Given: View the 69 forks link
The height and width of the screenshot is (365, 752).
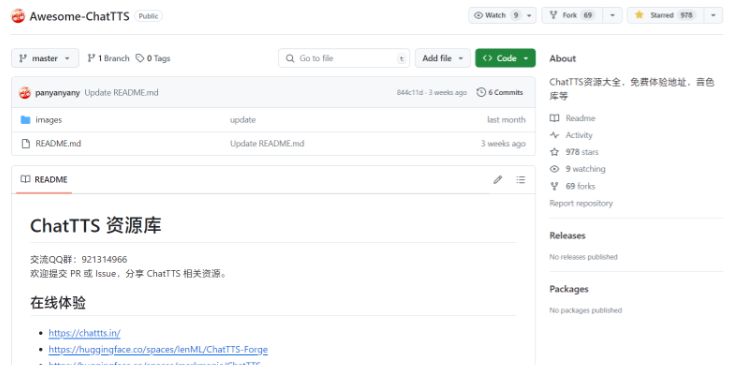Looking at the screenshot, I should pyautogui.click(x=572, y=186).
